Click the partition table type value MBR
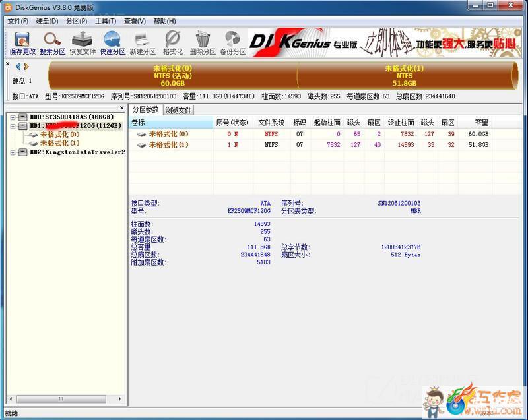Image resolution: width=528 pixels, height=420 pixels. pyautogui.click(x=416, y=211)
